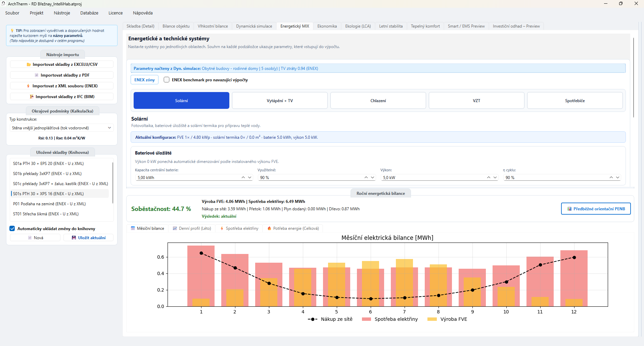Click the floppy disk icon on Uložit aktuální
Viewport: 644px width, 346px height.
(74, 238)
